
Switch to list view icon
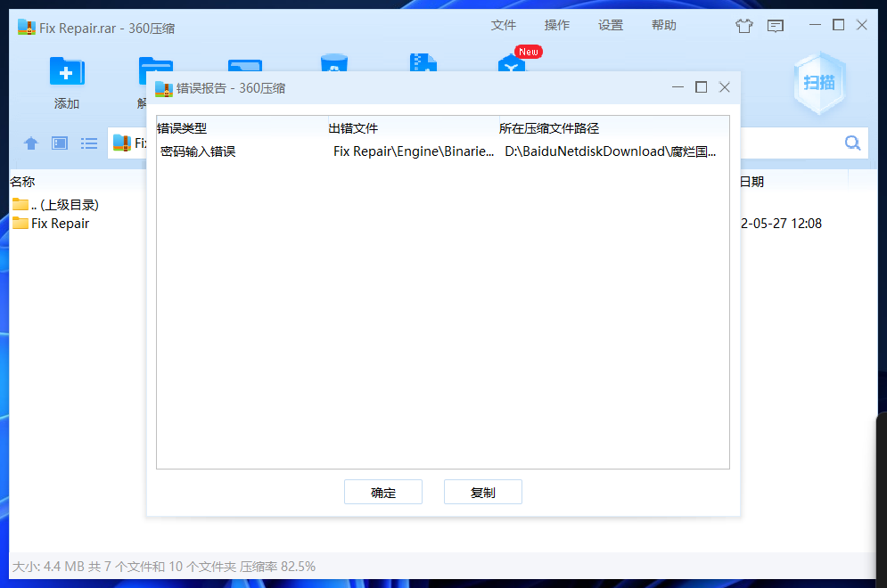(x=89, y=143)
